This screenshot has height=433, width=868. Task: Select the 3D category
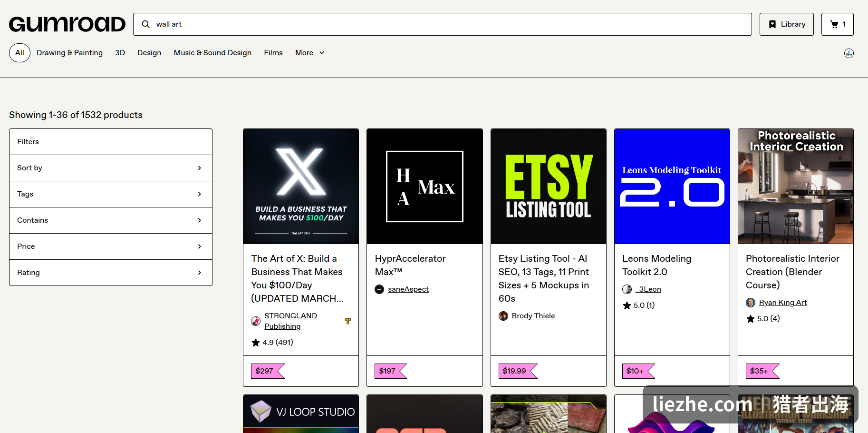coord(120,53)
